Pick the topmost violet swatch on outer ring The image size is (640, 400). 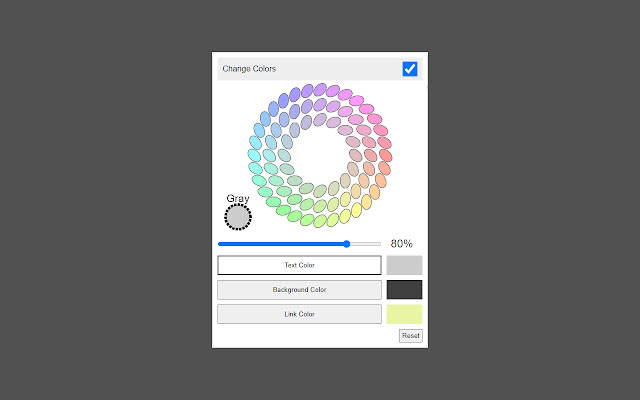coord(320,89)
